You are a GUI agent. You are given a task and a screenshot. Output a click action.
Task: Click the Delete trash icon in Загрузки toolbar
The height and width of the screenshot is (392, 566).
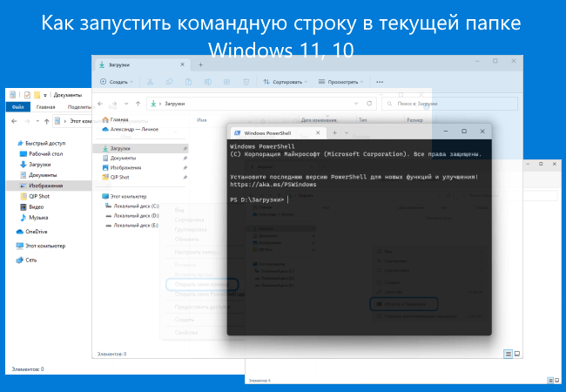point(246,82)
